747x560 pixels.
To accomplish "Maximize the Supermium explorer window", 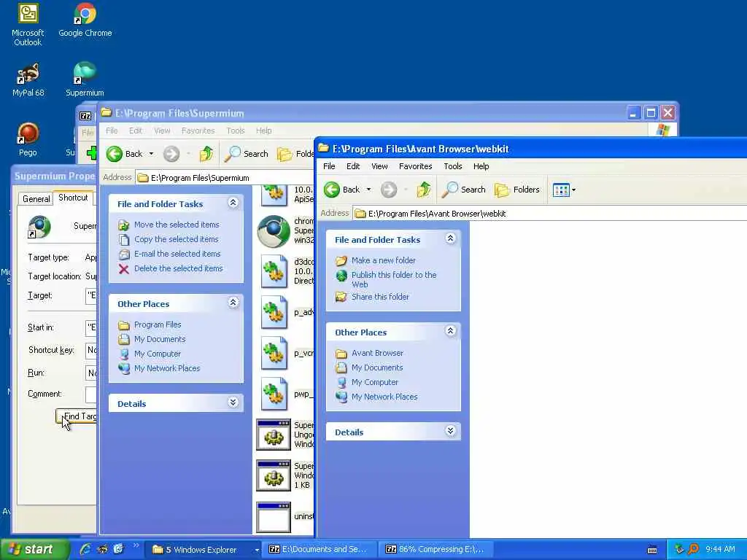I will (x=651, y=113).
